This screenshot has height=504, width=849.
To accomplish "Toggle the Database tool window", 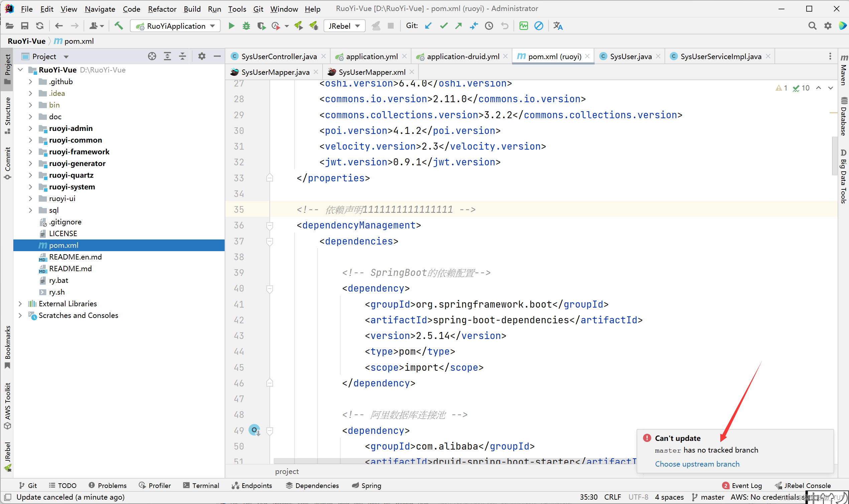I will pos(844,117).
